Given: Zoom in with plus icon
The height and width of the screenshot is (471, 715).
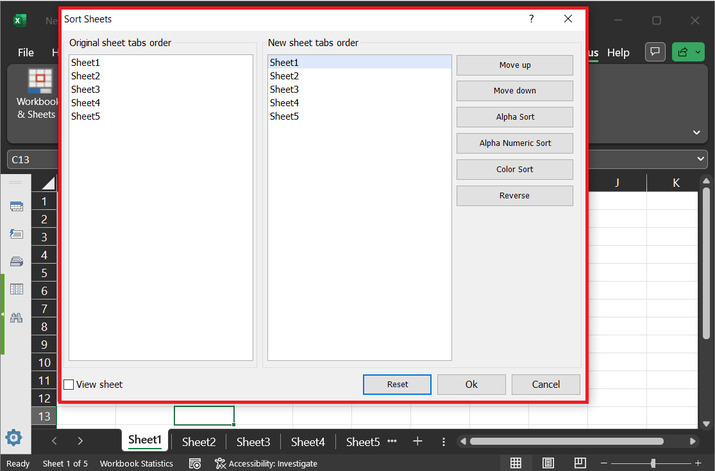Looking at the screenshot, I should [x=698, y=463].
